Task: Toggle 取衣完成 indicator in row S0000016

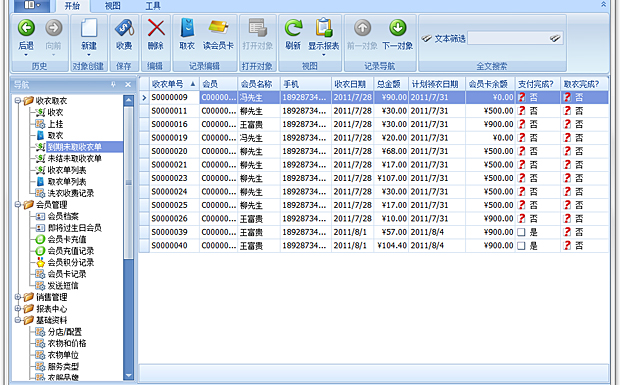Action: tap(567, 125)
